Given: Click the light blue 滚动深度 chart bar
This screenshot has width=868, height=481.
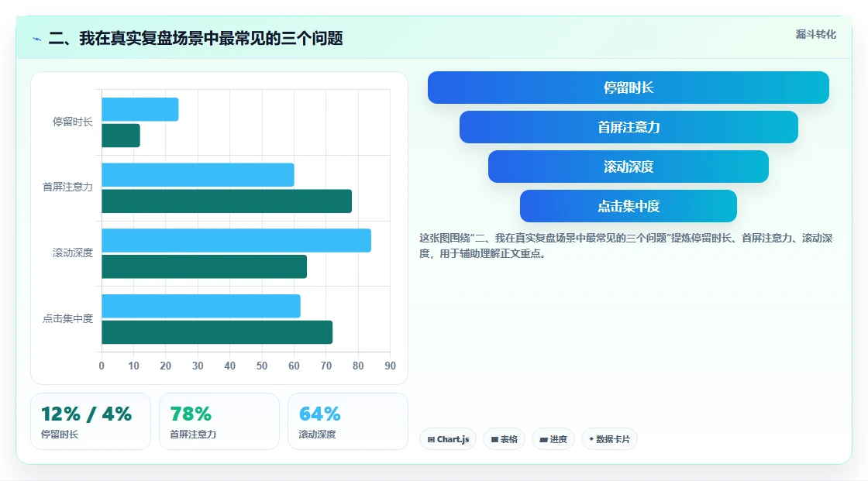Looking at the screenshot, I should 236,240.
